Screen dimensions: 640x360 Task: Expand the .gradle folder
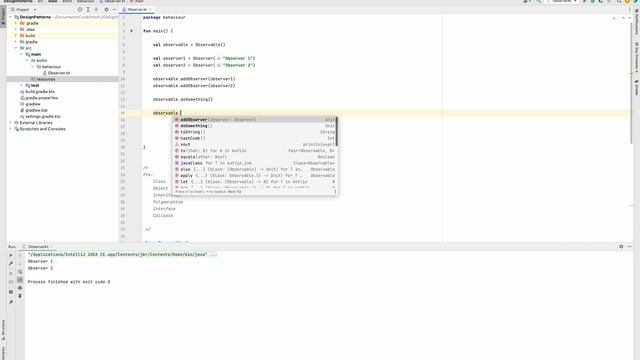point(16,23)
